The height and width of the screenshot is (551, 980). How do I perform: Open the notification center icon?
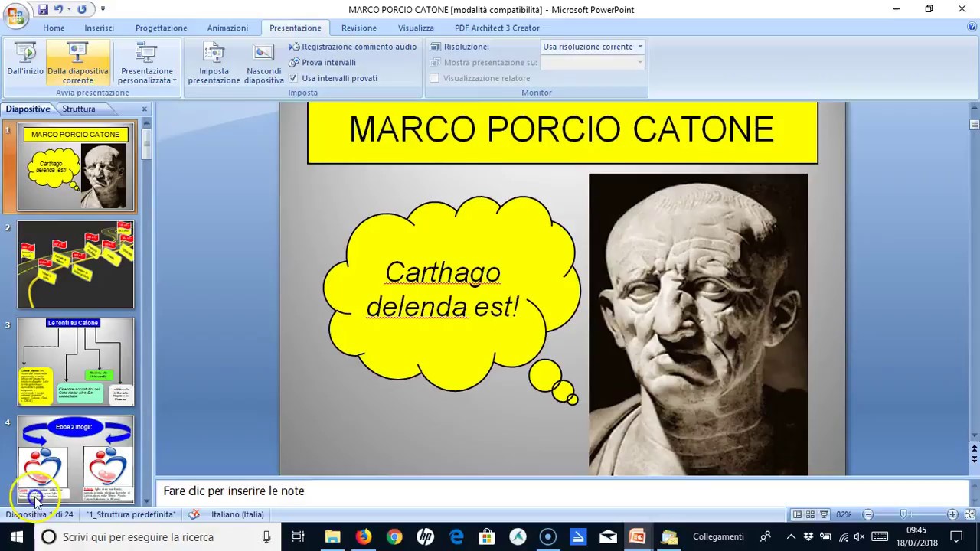pos(956,536)
